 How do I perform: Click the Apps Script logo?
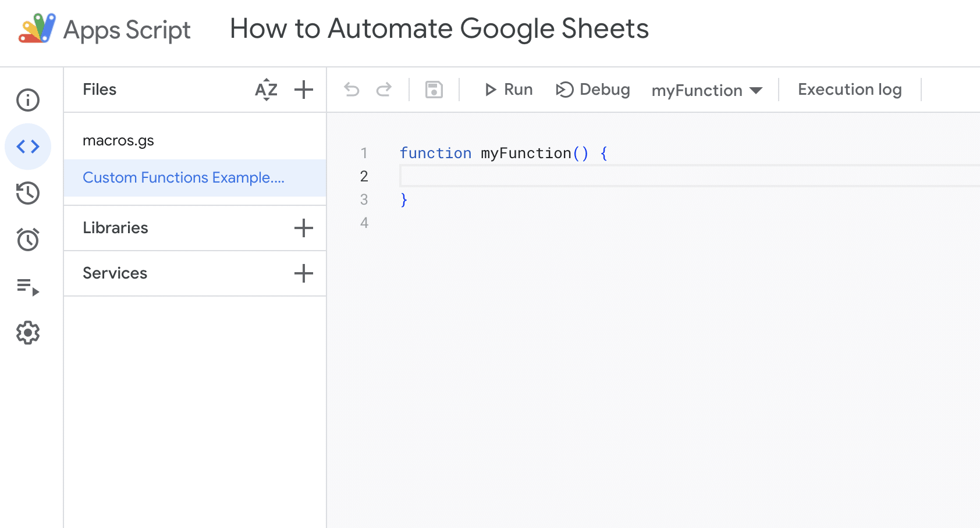37,28
